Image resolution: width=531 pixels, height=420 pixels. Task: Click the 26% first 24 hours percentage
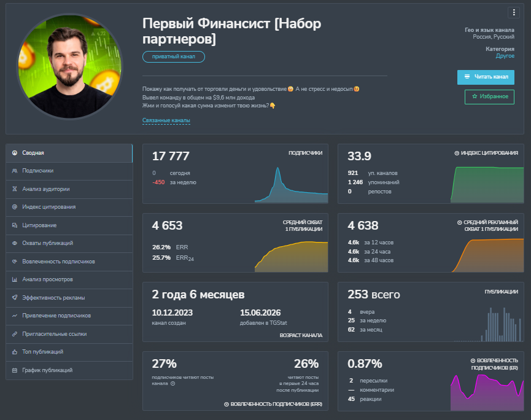click(x=306, y=364)
